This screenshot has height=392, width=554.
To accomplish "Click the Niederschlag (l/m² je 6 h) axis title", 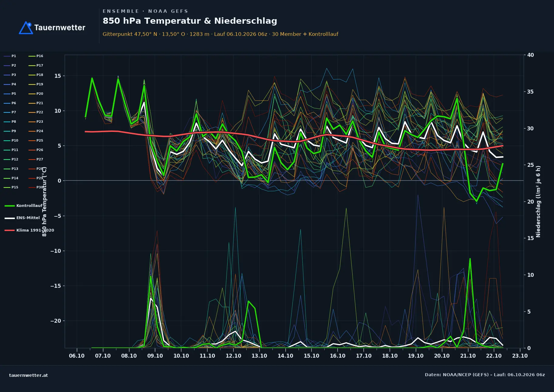I will [538, 201].
